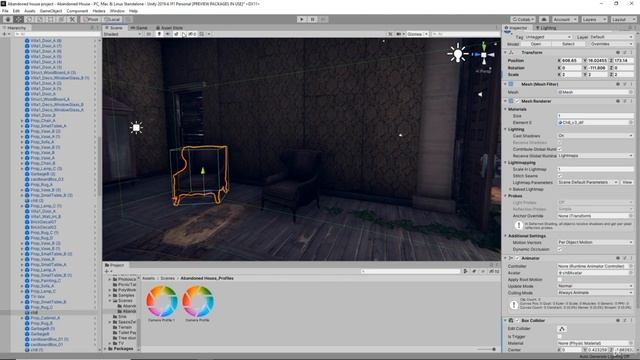Select first Camera Profile asset thumbnail
Image resolution: width=640 pixels, height=360 pixels.
tap(162, 302)
